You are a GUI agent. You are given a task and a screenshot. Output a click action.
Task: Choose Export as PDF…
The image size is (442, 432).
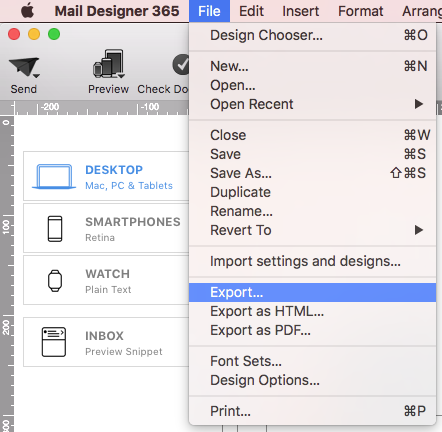(312, 330)
